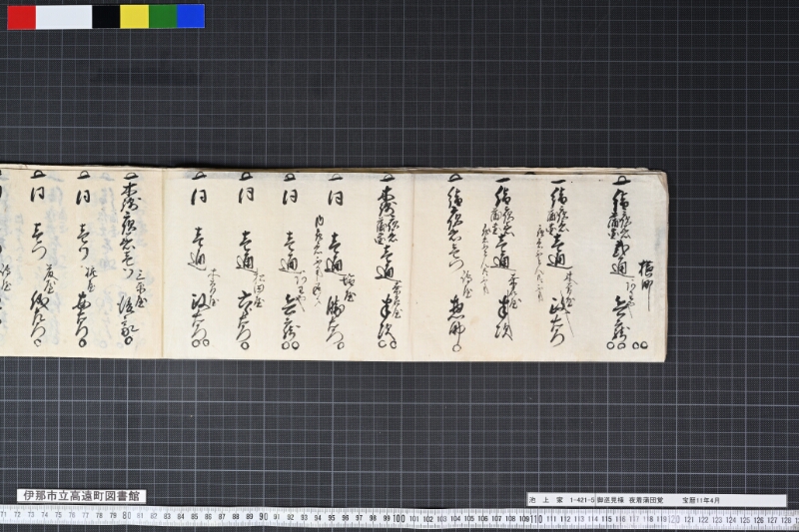
Task: Click the 90 mark on the ruler
Action: [263, 517]
